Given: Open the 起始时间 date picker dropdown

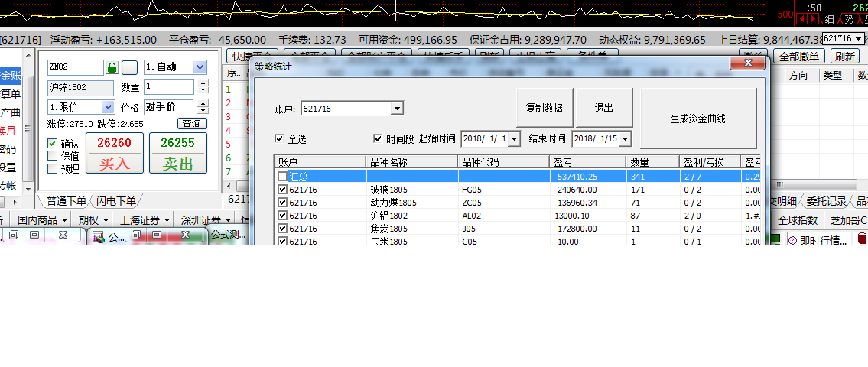Looking at the screenshot, I should [x=514, y=139].
